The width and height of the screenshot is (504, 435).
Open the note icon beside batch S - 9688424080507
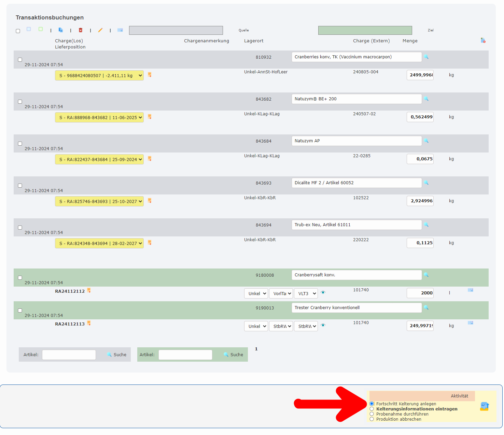coord(149,75)
